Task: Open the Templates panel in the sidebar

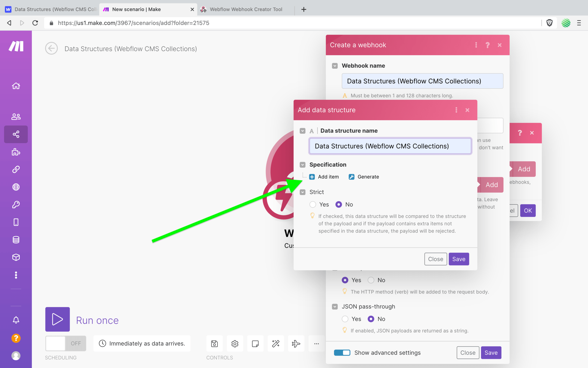Action: (16, 152)
